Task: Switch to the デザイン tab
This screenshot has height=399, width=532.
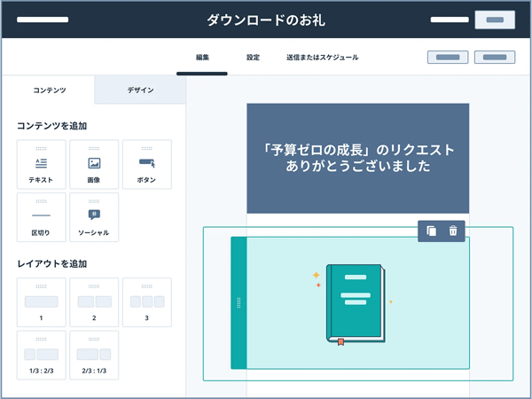Action: pyautogui.click(x=140, y=90)
